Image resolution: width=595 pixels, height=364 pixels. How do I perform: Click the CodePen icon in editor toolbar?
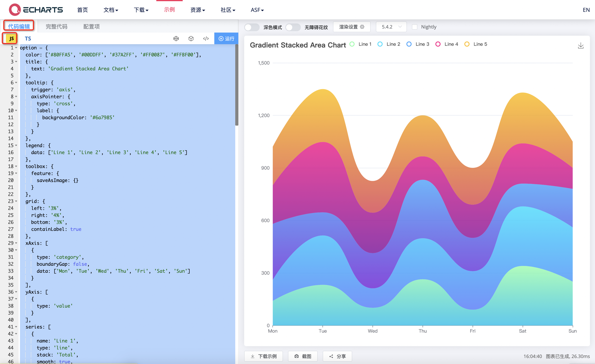click(x=176, y=39)
